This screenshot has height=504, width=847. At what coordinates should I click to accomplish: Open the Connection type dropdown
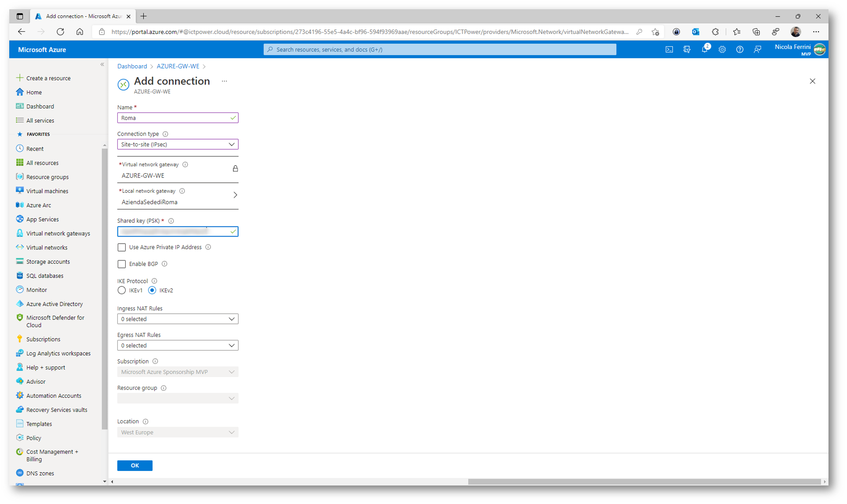pos(178,145)
